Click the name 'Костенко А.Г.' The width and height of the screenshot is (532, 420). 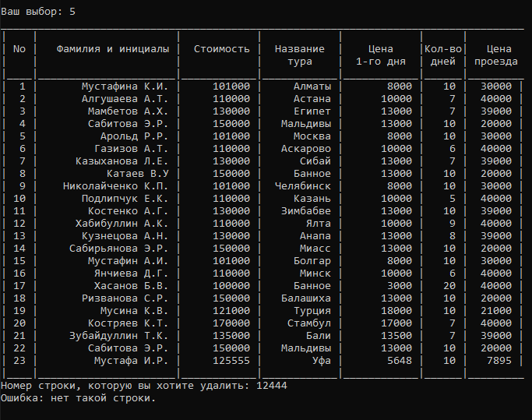(128, 211)
